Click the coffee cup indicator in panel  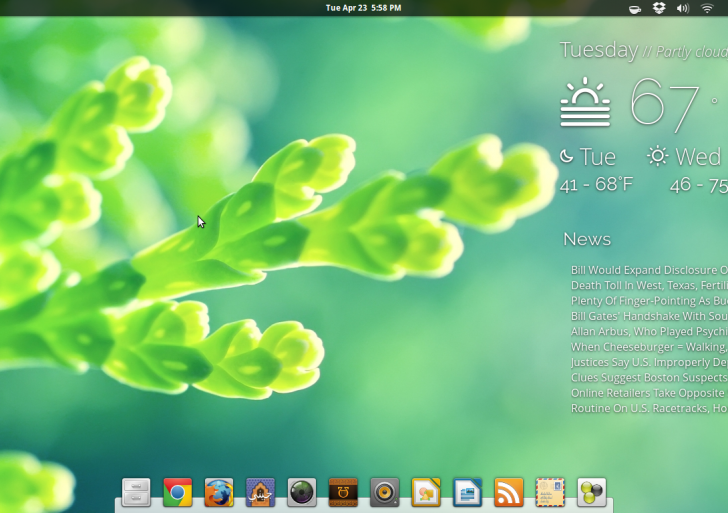click(x=635, y=8)
